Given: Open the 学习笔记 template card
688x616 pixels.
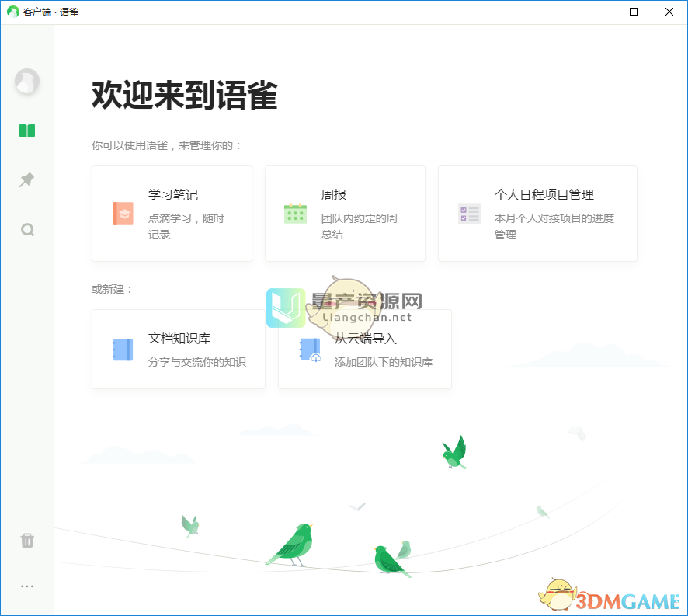Looking at the screenshot, I should (172, 213).
